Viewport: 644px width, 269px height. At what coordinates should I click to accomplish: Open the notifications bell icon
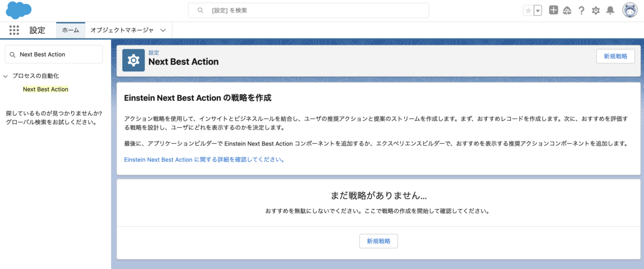click(610, 10)
